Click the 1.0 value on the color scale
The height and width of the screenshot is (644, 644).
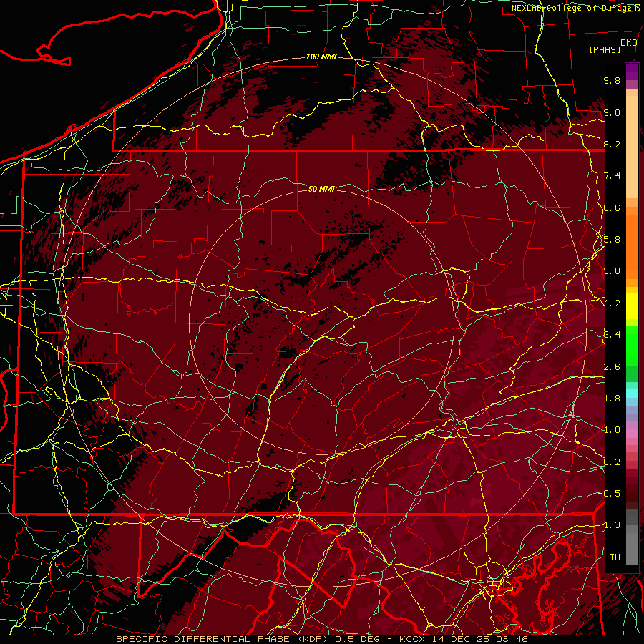[x=612, y=430]
